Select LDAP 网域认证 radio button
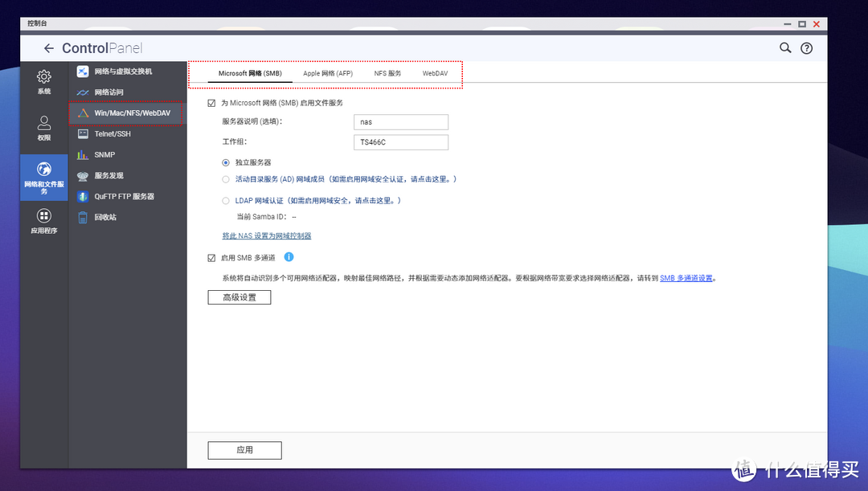The image size is (868, 491). pos(225,201)
